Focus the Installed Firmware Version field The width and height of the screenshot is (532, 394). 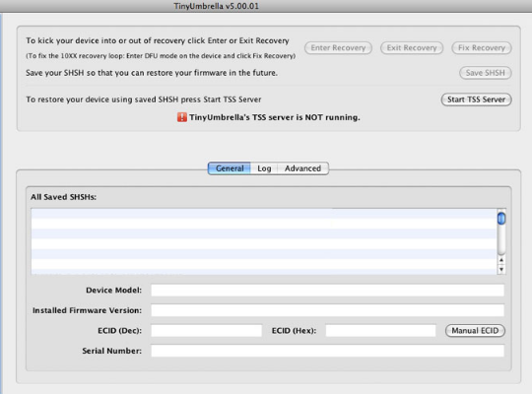tap(327, 310)
